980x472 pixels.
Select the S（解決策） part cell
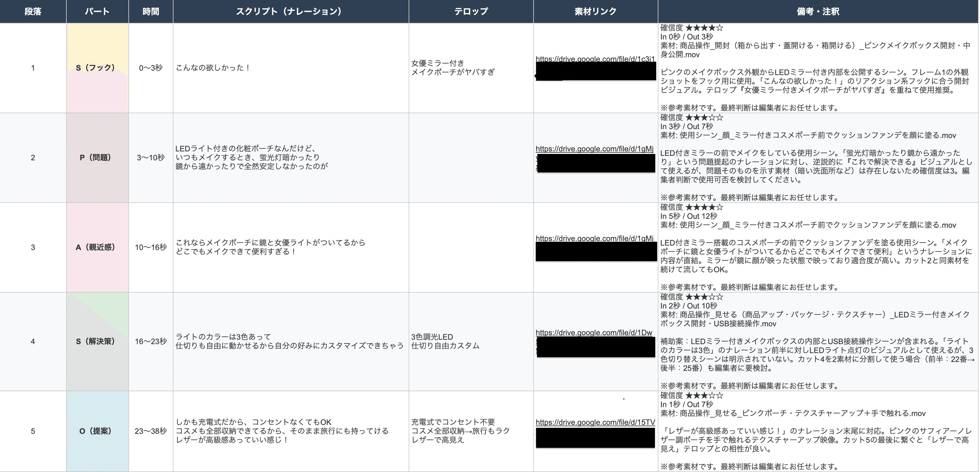coord(97,342)
